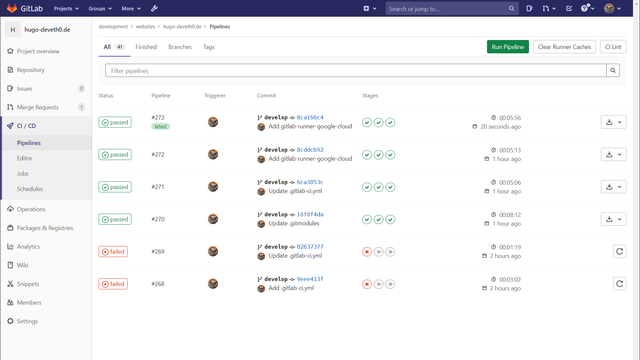Focus the Search or jump to field
This screenshot has height=360, width=640.
452,8
